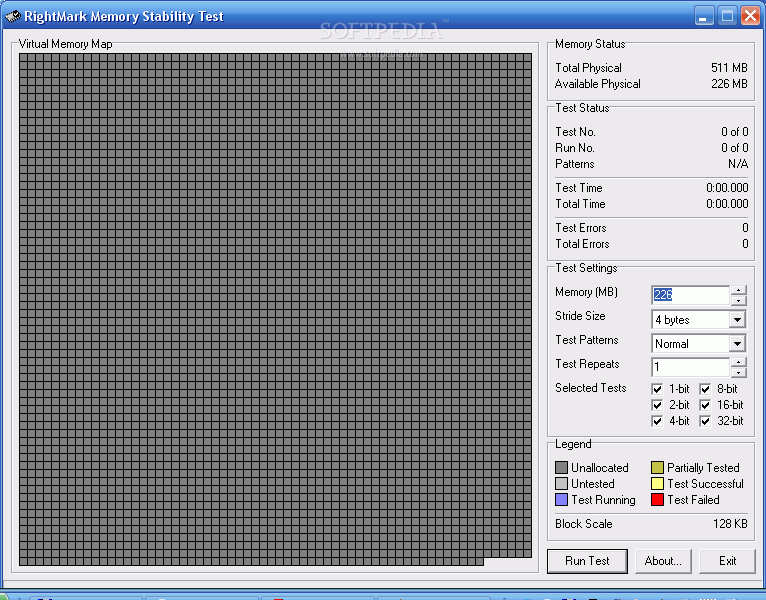The image size is (766, 600).
Task: Click the Exit button
Action: pos(727,561)
